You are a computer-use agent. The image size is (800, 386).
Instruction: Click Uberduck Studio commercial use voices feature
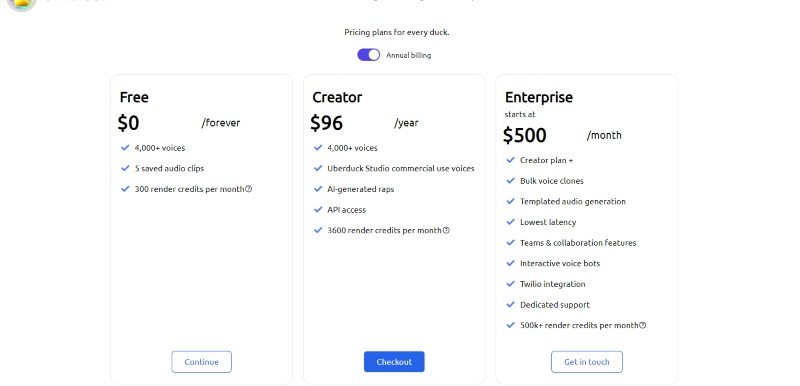click(x=401, y=168)
